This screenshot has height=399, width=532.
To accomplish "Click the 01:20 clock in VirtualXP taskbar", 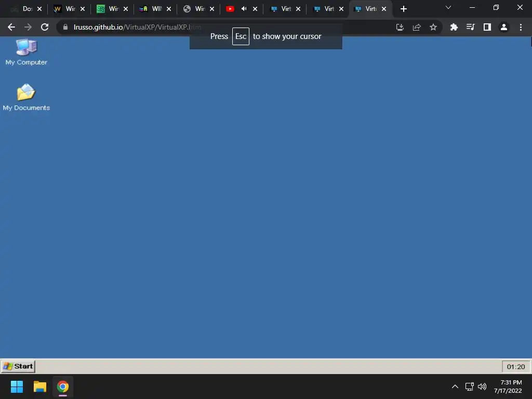I will point(516,366).
